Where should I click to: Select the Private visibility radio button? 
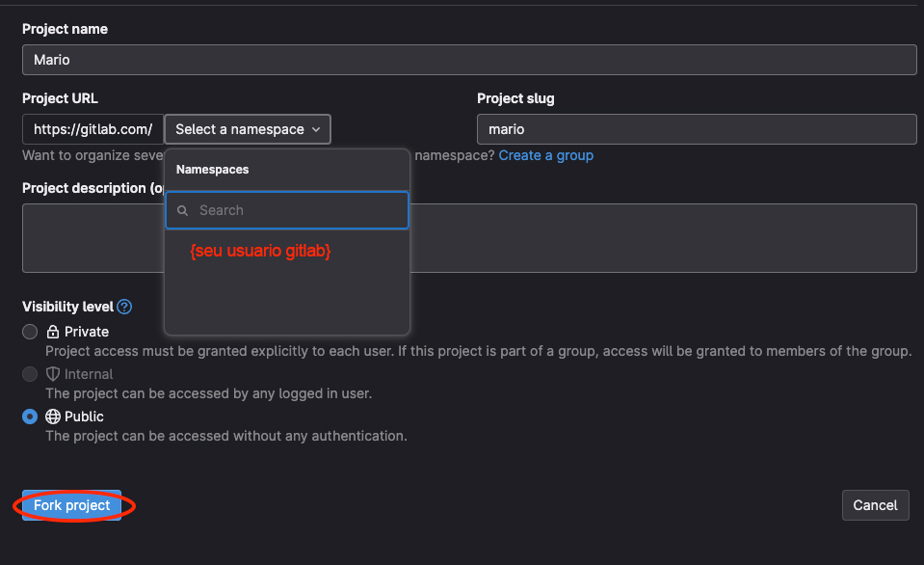click(30, 332)
